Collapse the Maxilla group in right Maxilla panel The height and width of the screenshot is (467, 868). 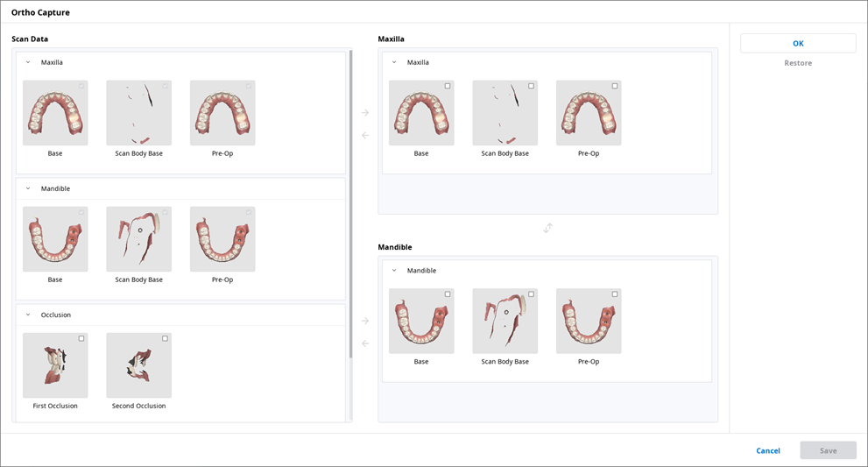coord(394,62)
